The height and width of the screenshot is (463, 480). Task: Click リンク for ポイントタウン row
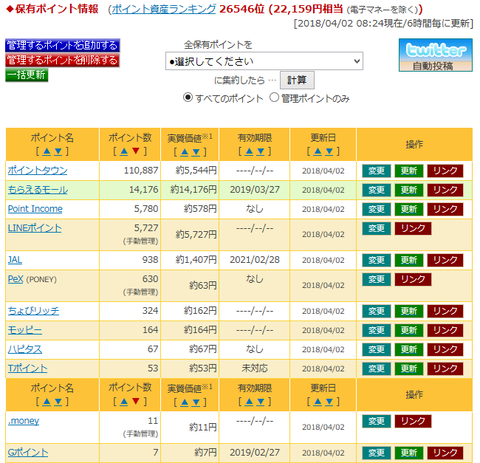tap(445, 171)
